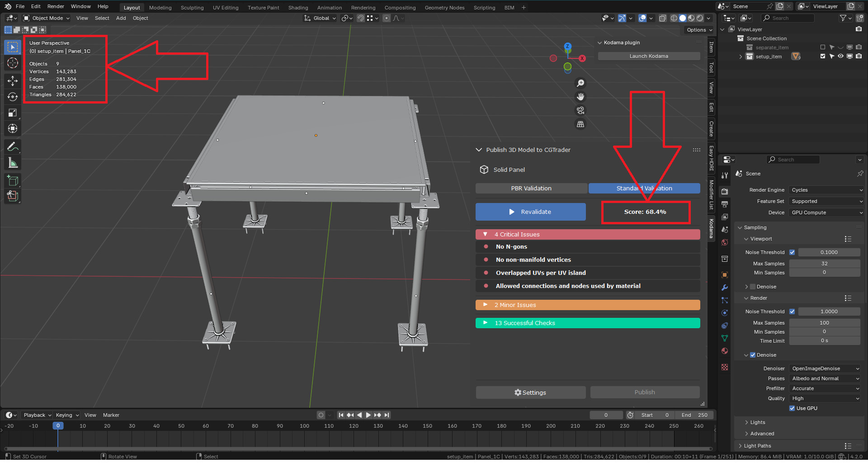The height and width of the screenshot is (472, 868).
Task: Open the Object Mode dropdown
Action: 47,18
